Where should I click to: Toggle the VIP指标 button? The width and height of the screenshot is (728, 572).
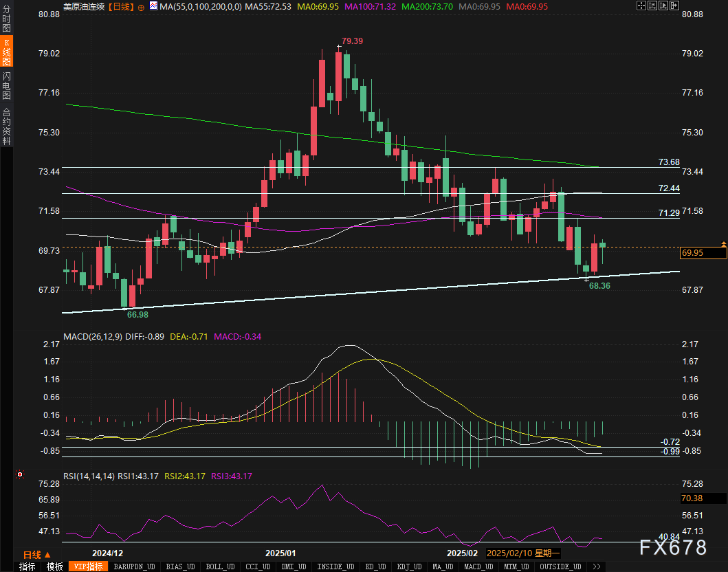pos(89,566)
